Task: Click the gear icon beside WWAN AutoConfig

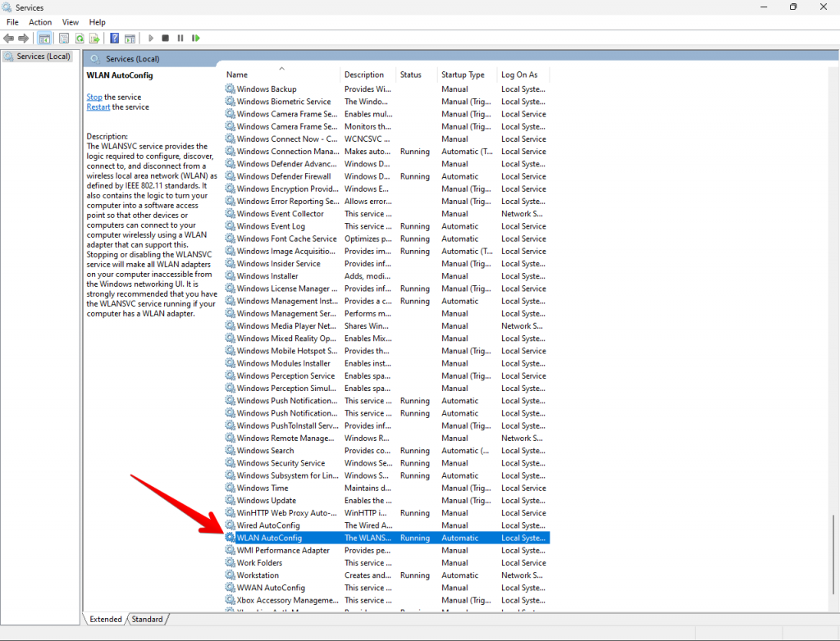Action: 230,588
